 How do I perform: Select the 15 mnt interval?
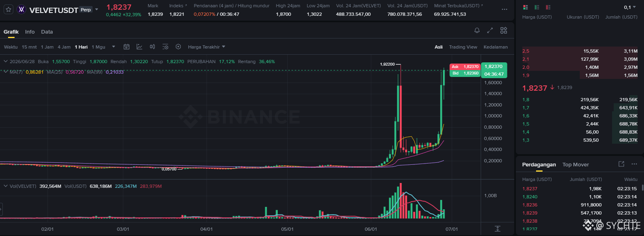(x=29, y=47)
